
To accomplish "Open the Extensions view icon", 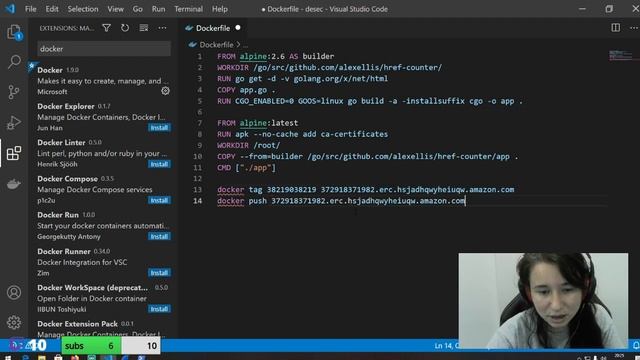I will (x=14, y=153).
